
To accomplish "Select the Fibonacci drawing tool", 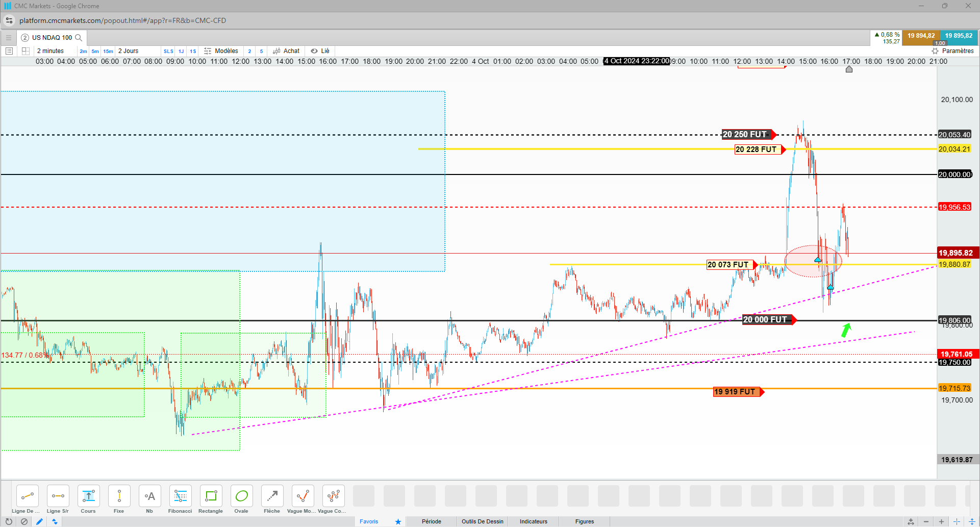I will 180,499.
